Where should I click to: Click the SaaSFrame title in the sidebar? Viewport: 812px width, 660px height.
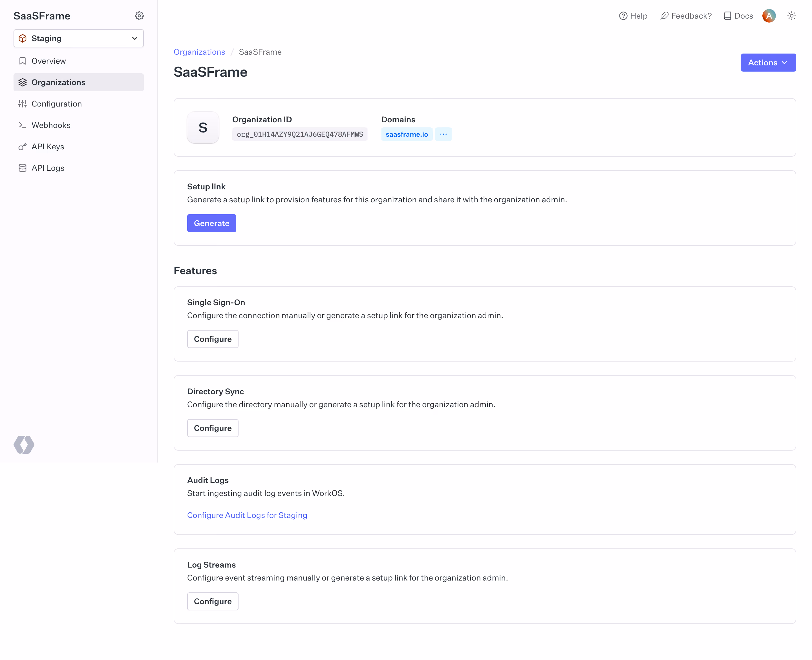pos(42,15)
